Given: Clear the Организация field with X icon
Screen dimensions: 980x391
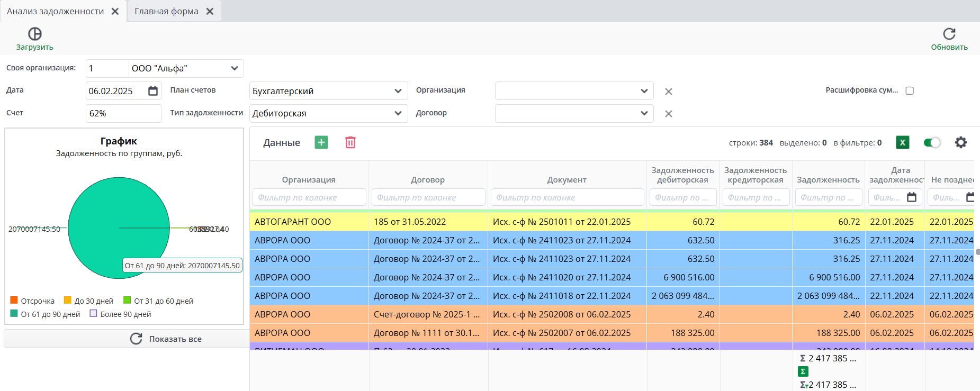Looking at the screenshot, I should coord(668,92).
